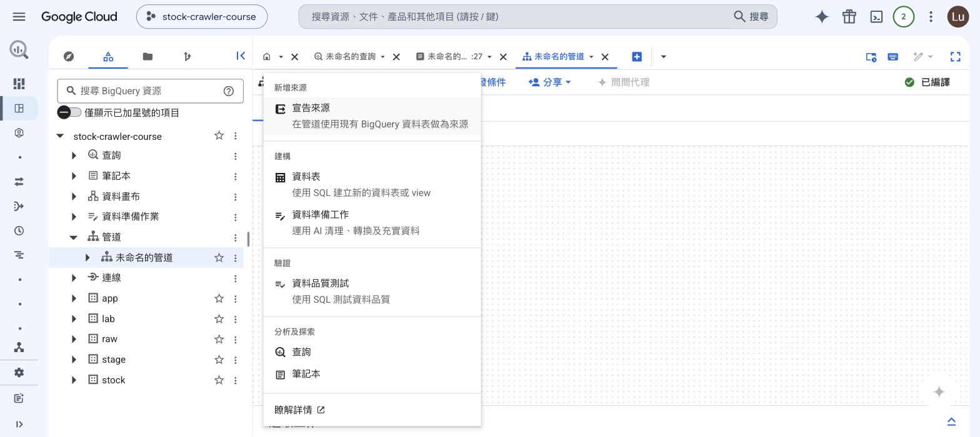The width and height of the screenshot is (980, 437).
Task: Select 宣告來源 menu entry
Action: [372, 116]
